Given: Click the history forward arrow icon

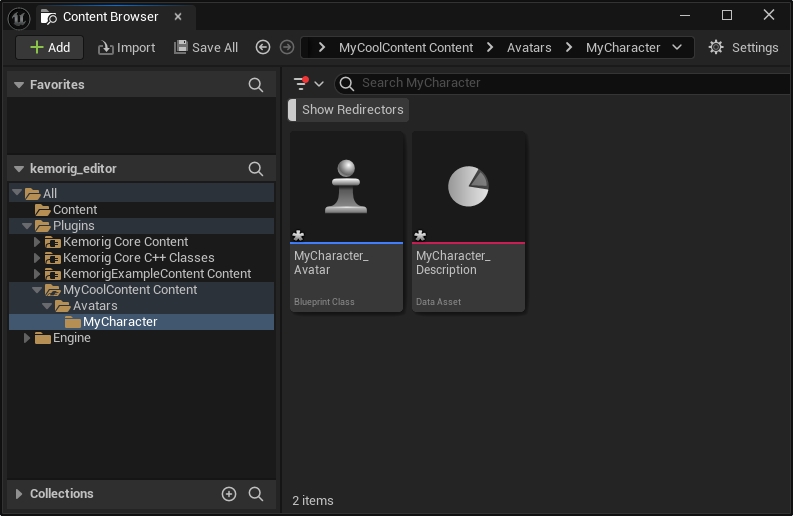Looking at the screenshot, I should click(x=287, y=47).
